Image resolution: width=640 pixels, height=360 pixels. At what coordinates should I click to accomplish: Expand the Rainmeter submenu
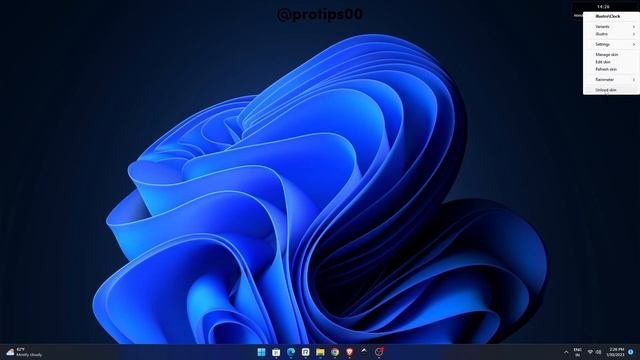[611, 79]
